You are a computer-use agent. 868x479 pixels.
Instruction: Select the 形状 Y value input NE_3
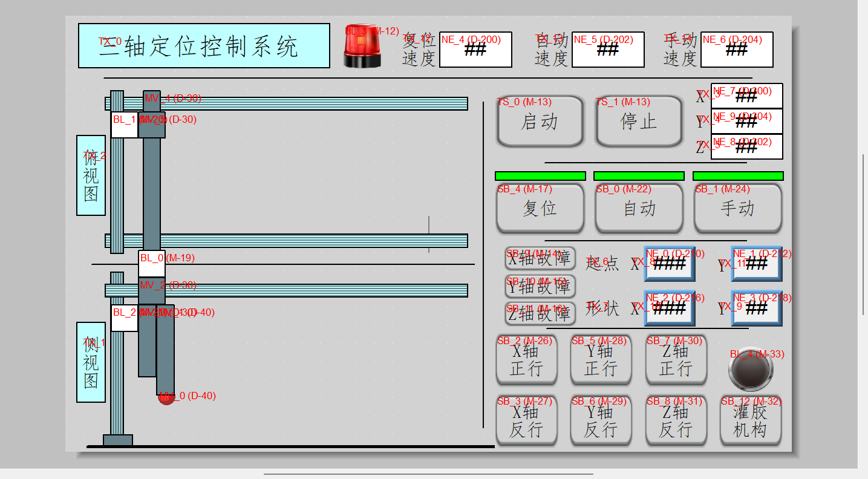[x=757, y=308]
